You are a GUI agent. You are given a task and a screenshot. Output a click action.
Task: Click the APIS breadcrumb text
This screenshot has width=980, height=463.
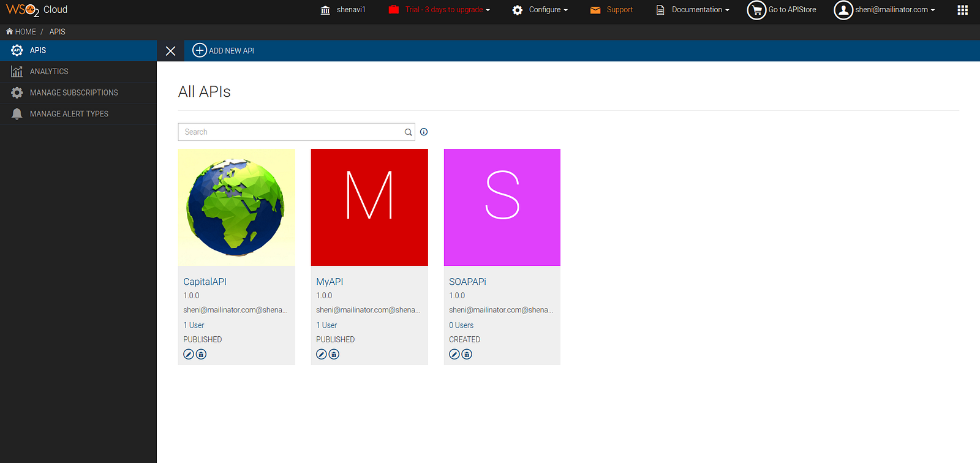click(58, 32)
